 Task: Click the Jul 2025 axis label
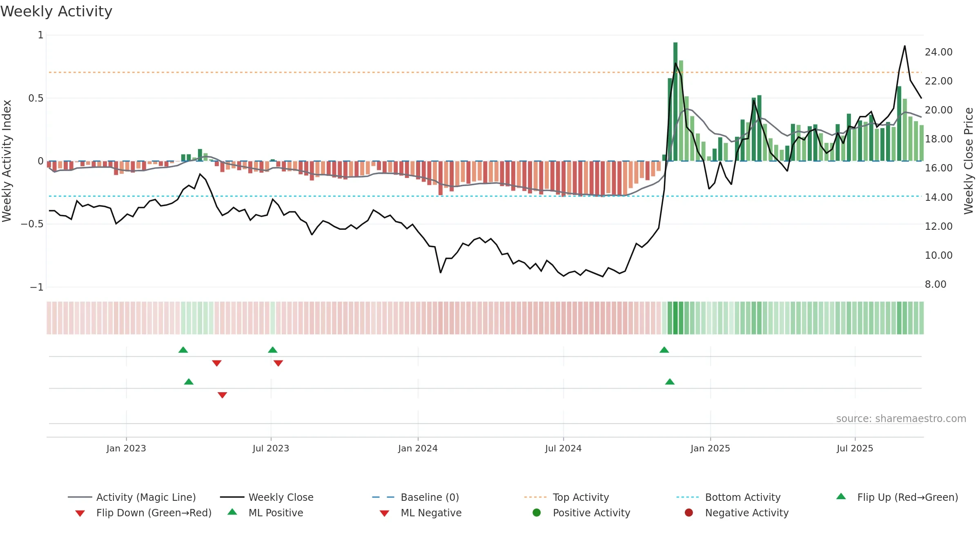point(855,448)
